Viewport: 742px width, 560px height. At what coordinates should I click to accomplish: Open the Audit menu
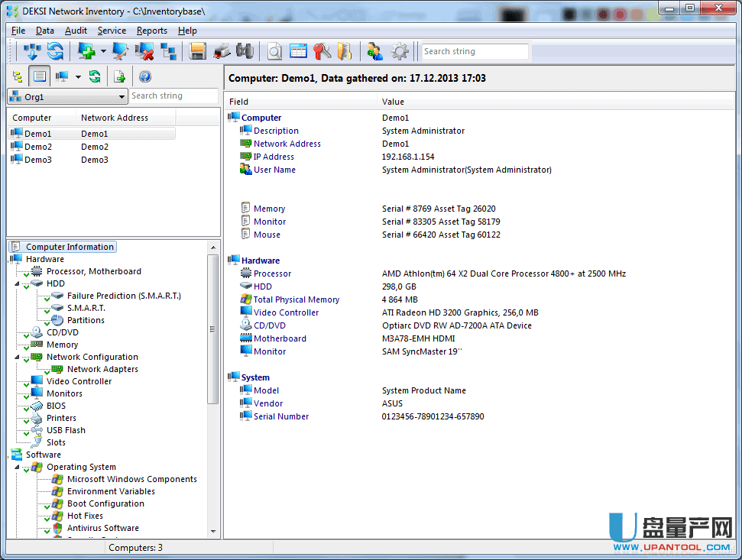76,31
